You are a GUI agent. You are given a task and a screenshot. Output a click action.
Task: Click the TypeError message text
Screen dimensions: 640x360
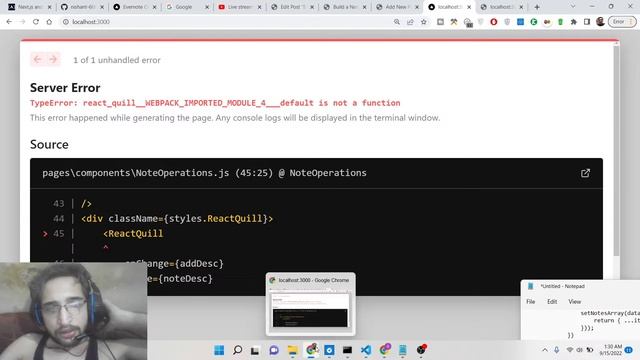click(x=215, y=103)
